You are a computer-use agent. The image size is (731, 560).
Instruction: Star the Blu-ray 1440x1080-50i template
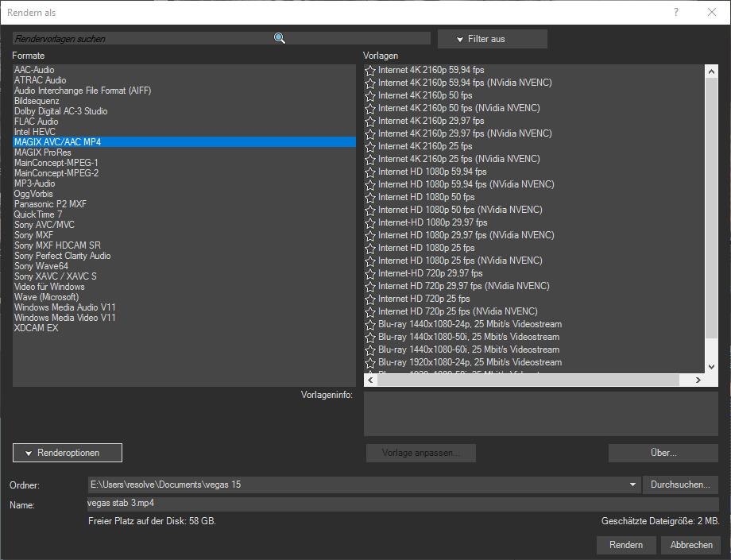coord(370,338)
